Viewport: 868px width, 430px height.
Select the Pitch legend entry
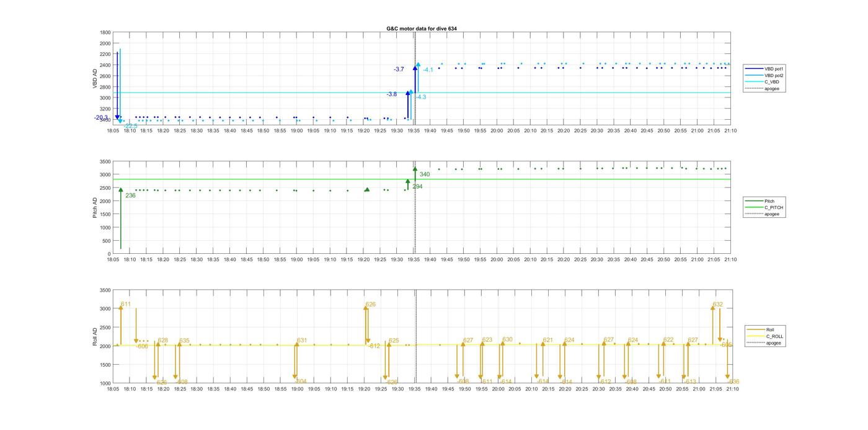tap(760, 201)
